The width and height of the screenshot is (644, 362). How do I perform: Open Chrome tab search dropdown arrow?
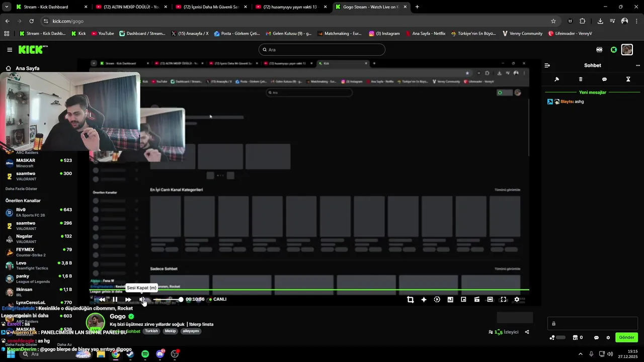pyautogui.click(x=6, y=7)
